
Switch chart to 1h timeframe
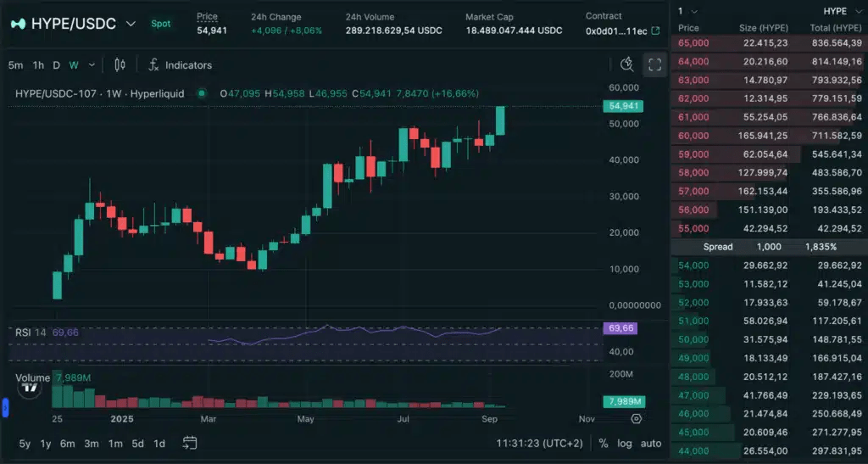pos(38,65)
